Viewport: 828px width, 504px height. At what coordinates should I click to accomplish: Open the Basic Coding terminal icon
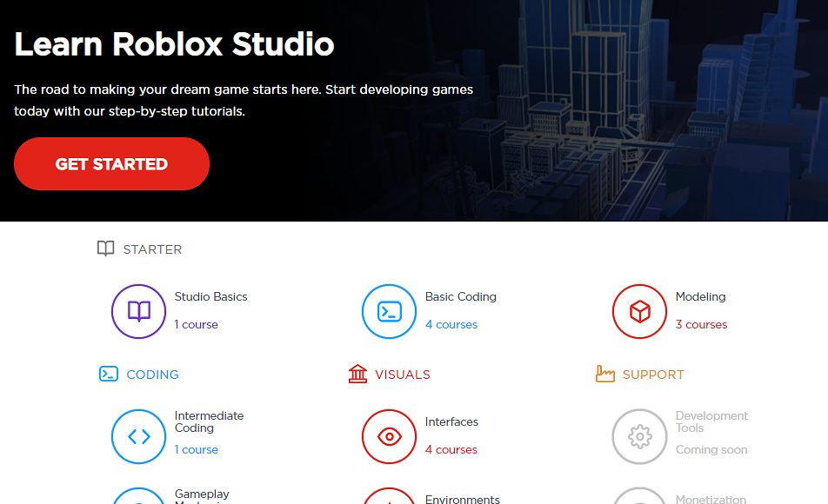(389, 311)
